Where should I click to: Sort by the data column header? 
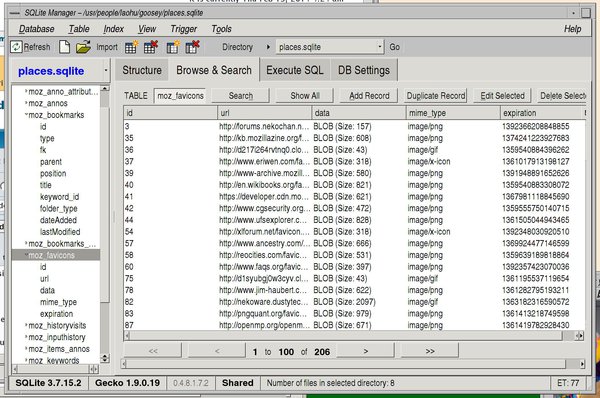pyautogui.click(x=359, y=113)
